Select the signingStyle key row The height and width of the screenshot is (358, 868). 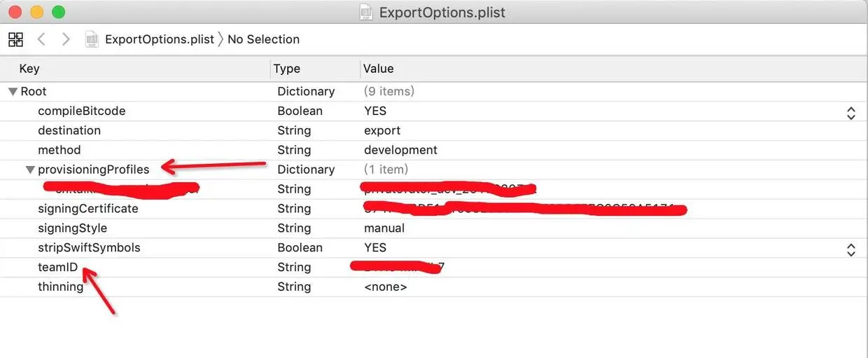pos(72,228)
